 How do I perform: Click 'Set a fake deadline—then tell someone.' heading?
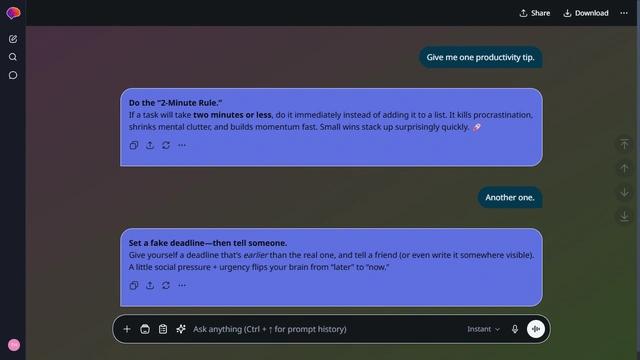coord(208,243)
